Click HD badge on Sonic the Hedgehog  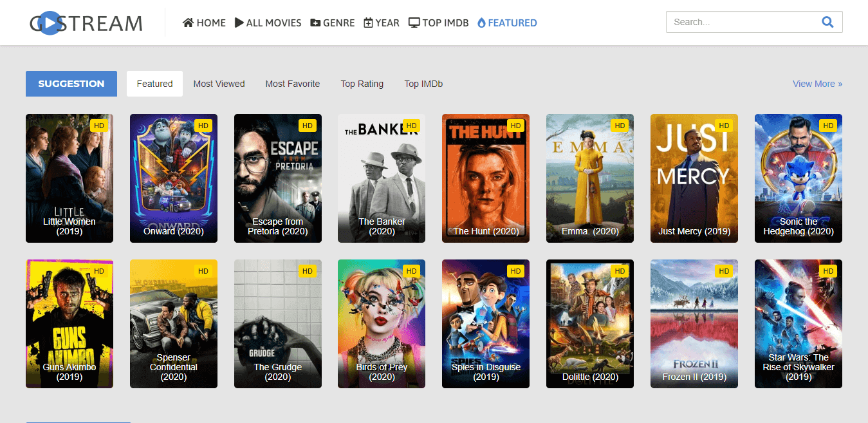point(829,126)
